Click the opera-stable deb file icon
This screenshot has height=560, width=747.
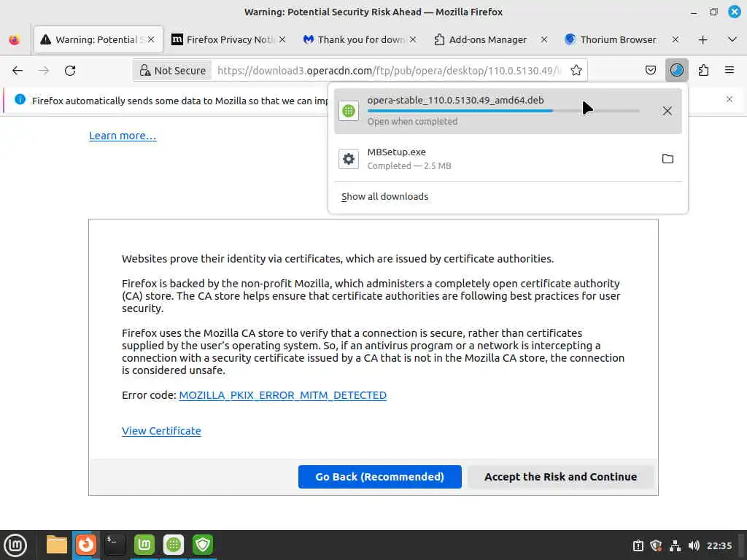point(349,111)
